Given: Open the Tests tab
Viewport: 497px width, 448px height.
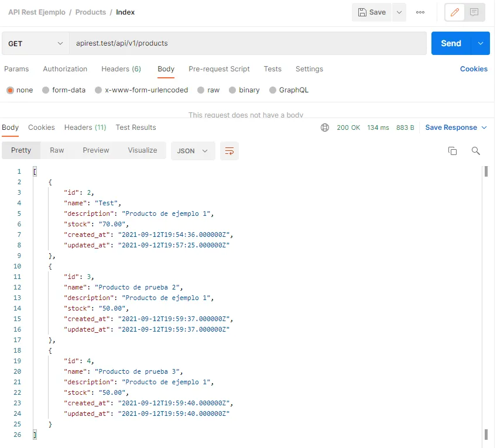Looking at the screenshot, I should coord(273,69).
